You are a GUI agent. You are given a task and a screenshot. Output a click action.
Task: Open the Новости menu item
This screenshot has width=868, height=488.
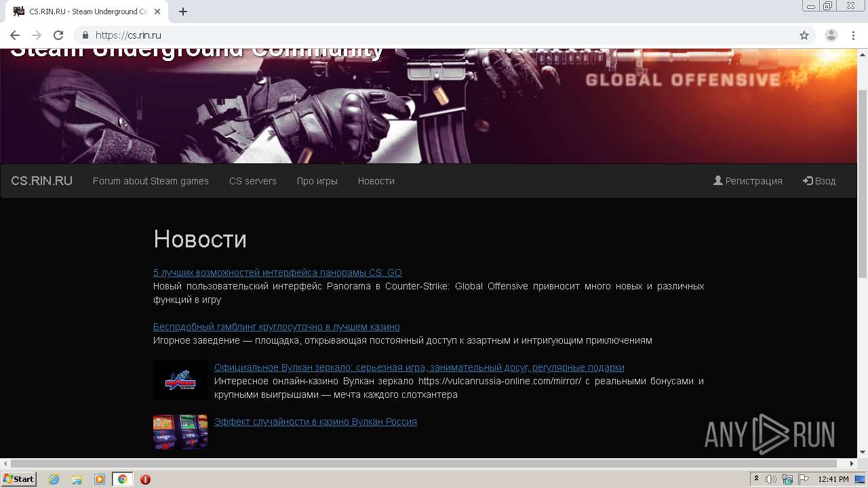tap(376, 181)
